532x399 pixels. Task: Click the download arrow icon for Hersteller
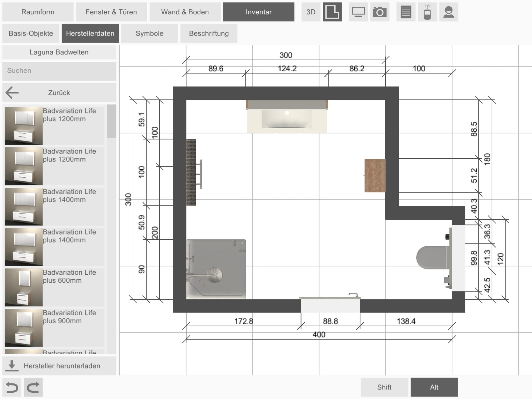[x=12, y=366]
